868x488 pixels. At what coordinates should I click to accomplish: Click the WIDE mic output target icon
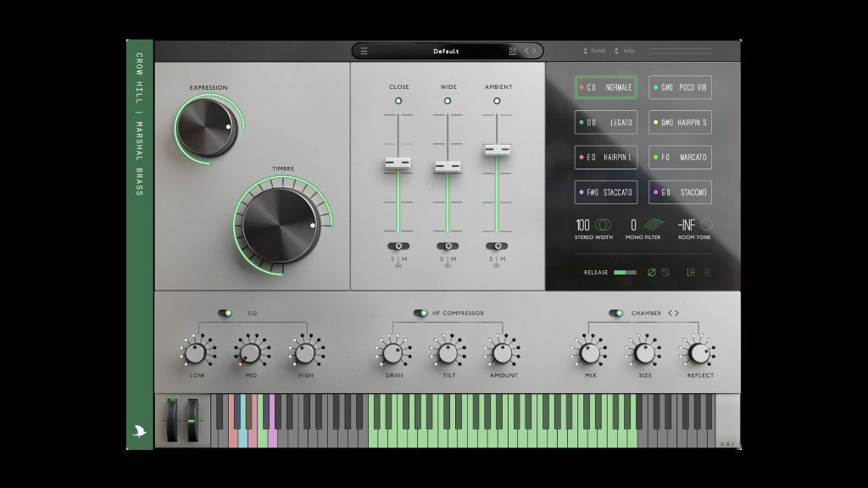coord(448,266)
